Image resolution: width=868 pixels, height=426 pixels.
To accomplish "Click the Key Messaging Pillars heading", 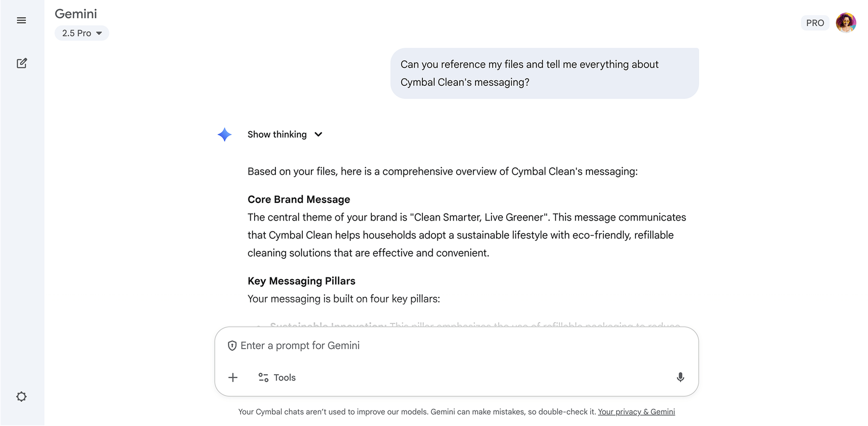I will [301, 281].
